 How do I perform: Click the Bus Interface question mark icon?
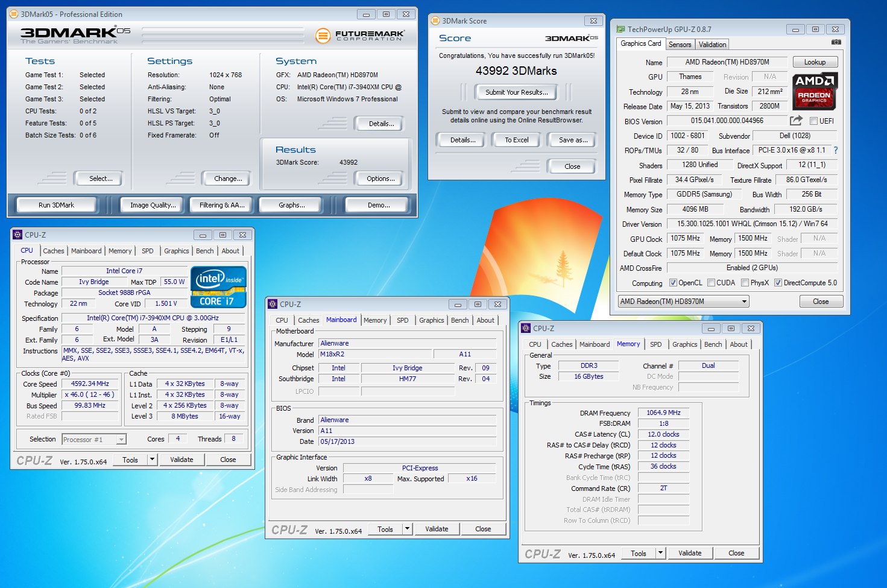pos(836,150)
